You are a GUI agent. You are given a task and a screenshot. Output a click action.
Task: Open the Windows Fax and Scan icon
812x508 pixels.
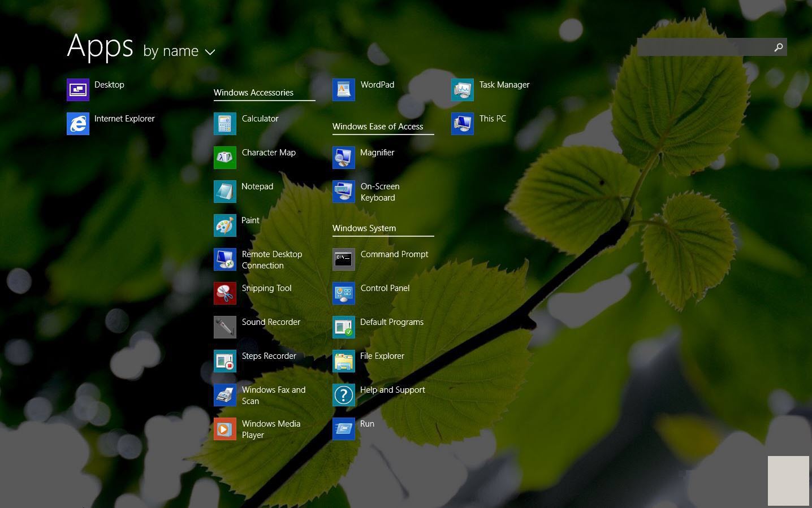pyautogui.click(x=225, y=395)
